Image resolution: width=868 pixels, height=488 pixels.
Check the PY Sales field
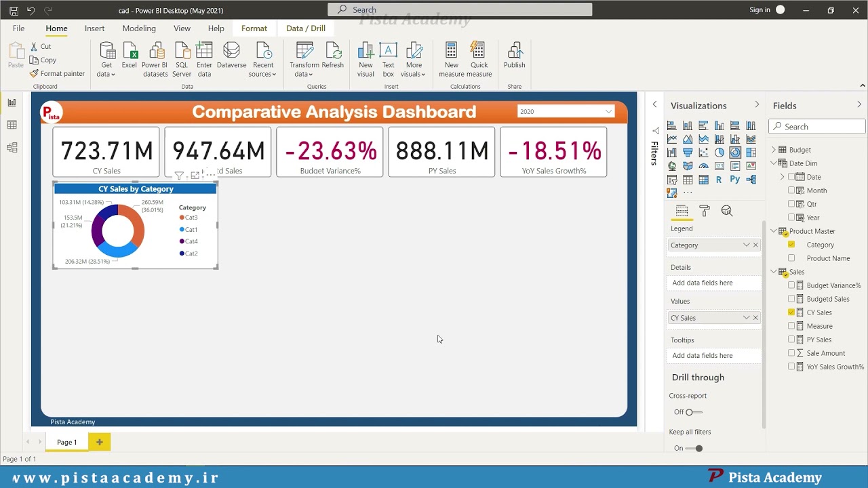791,340
